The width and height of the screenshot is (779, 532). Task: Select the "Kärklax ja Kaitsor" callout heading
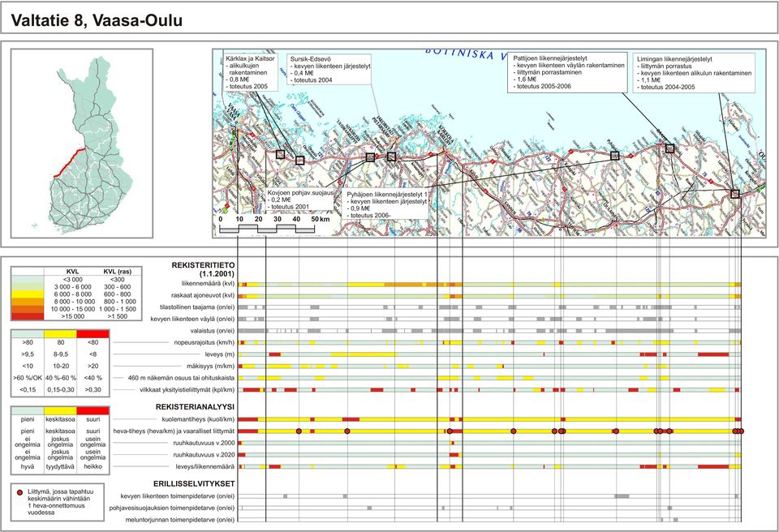point(250,58)
